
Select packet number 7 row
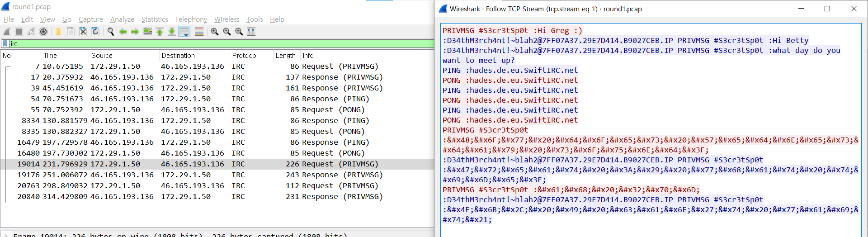point(217,66)
